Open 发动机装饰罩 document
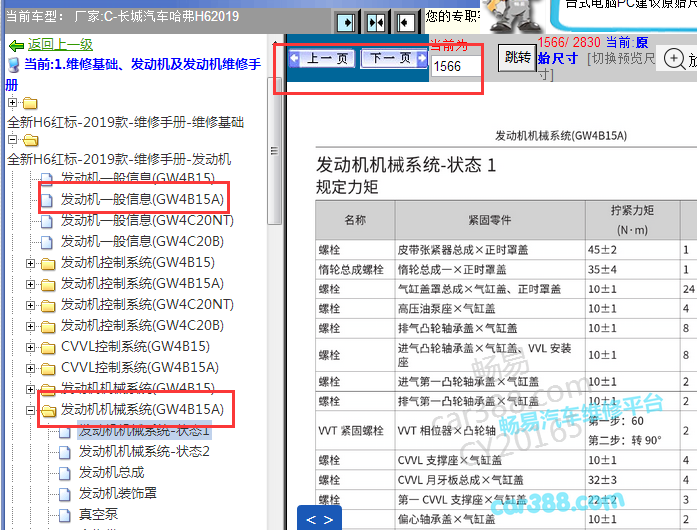697x530 pixels. [118, 493]
